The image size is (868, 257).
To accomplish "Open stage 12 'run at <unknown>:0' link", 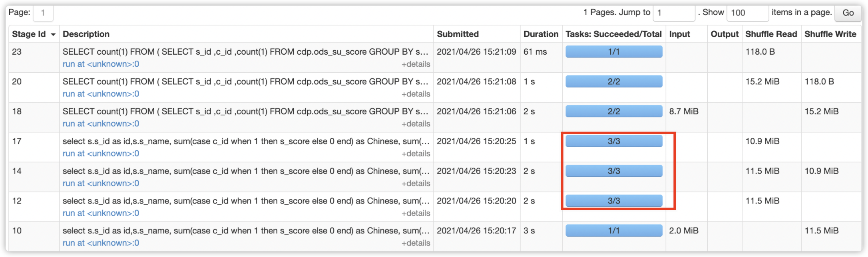I will pyautogui.click(x=101, y=213).
